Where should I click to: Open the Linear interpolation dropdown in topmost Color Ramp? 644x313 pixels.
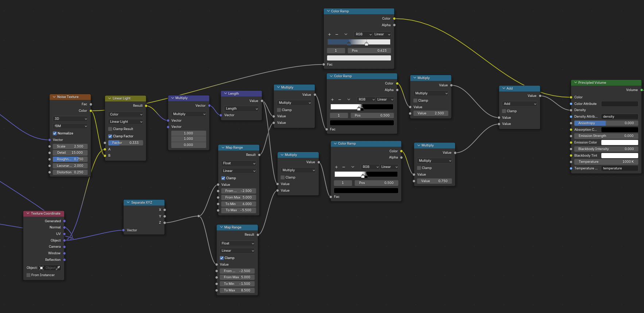pos(382,34)
